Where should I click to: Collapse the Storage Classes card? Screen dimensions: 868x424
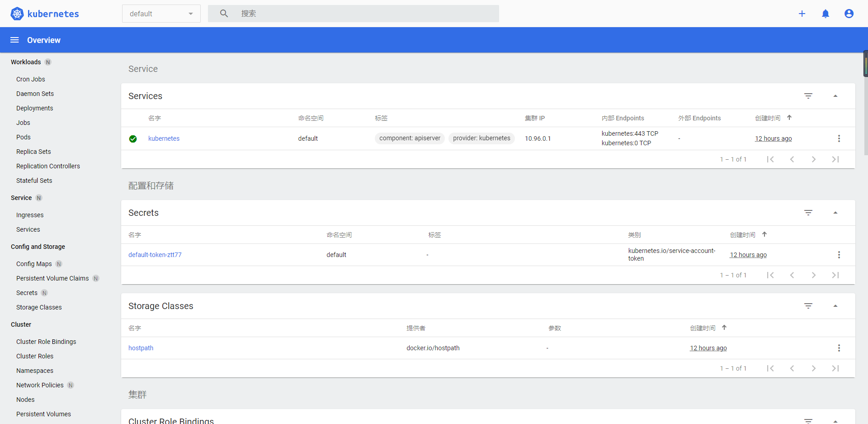(835, 306)
